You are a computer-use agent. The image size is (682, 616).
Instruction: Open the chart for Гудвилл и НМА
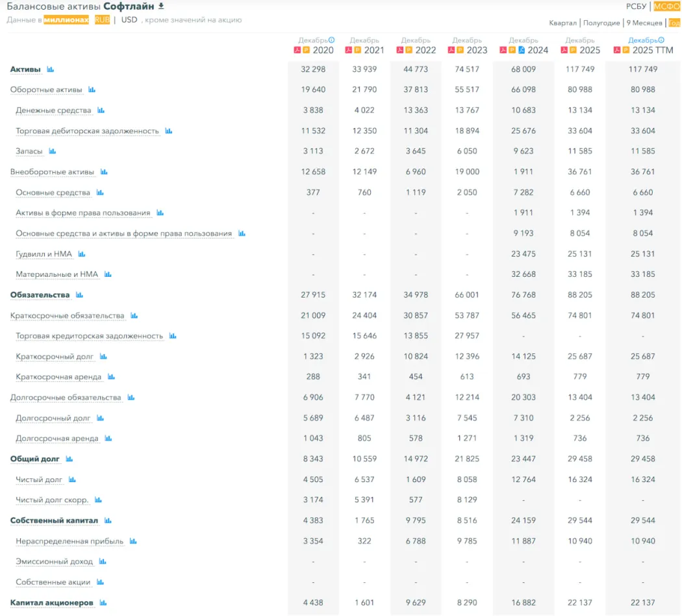coord(82,254)
